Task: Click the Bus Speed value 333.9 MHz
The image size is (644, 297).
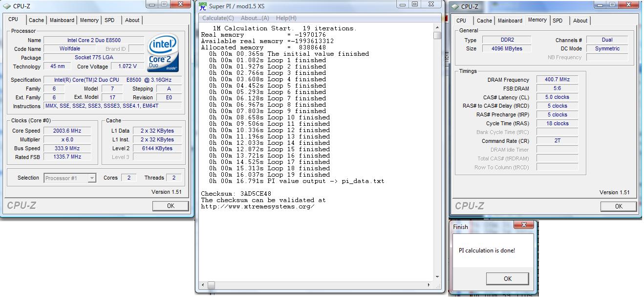Action: (67, 148)
